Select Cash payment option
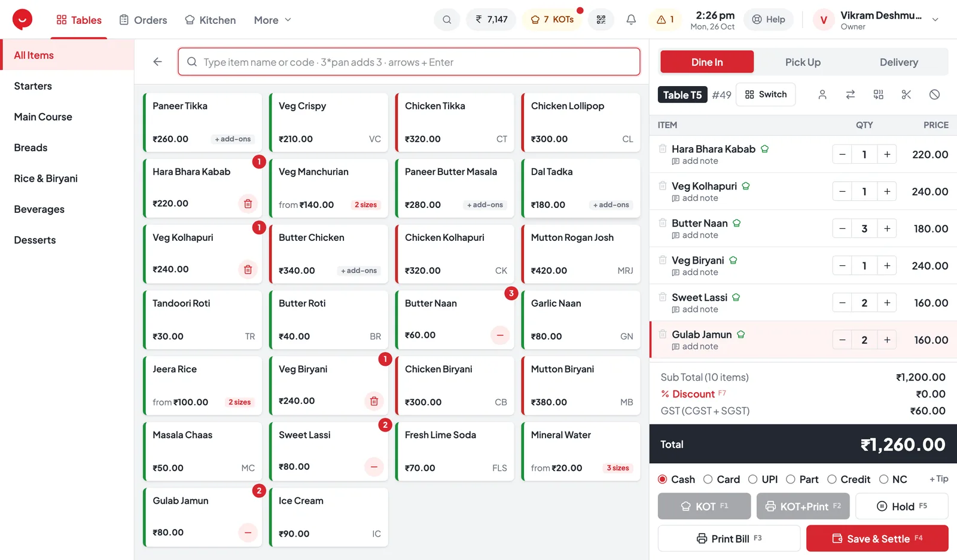 click(676, 479)
